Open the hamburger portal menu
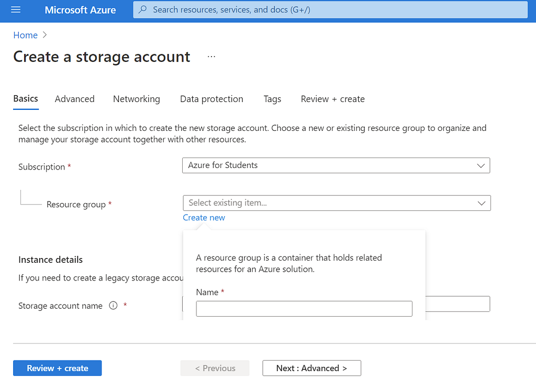 point(16,10)
